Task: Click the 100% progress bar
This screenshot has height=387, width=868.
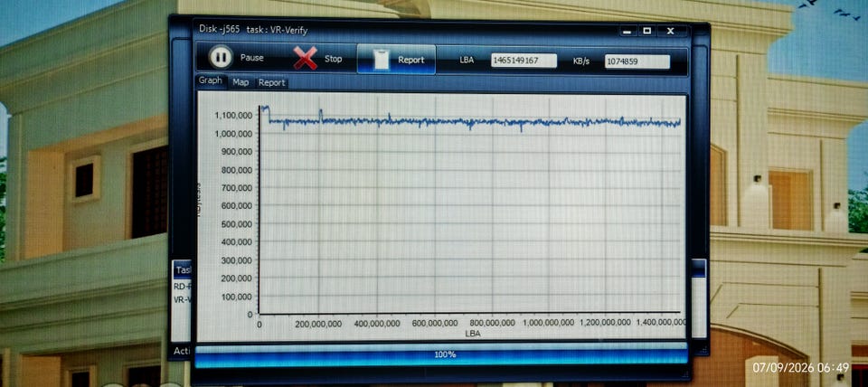Action: (441, 354)
